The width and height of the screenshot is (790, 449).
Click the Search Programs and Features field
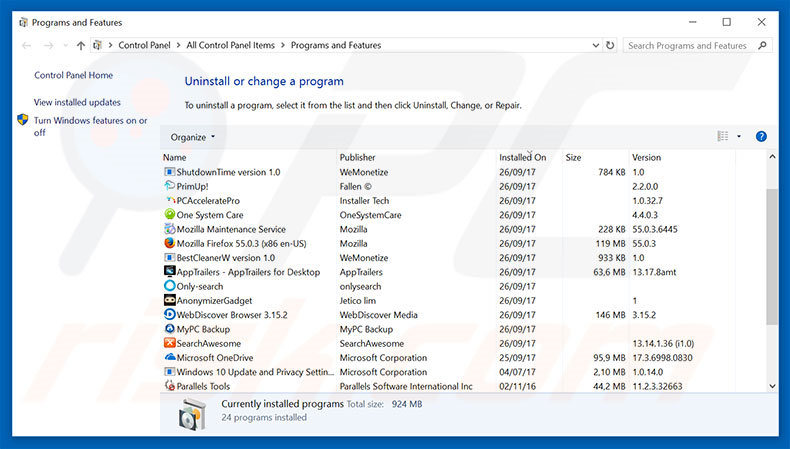click(690, 45)
